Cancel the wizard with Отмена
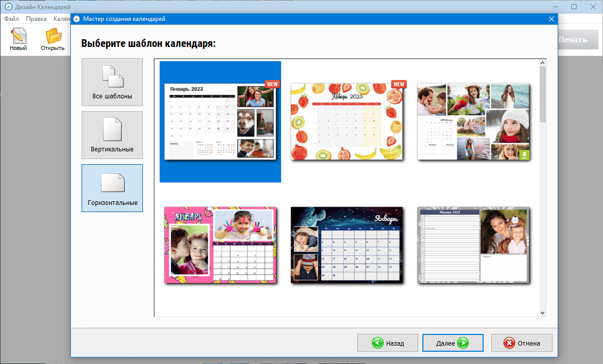603x364 pixels. 521,343
